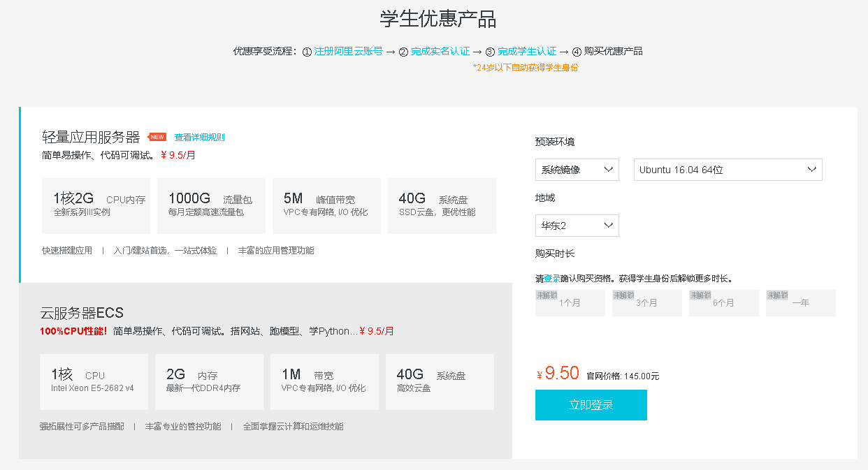Select the 3个月 purchase duration option
The image size is (868, 470).
click(646, 302)
